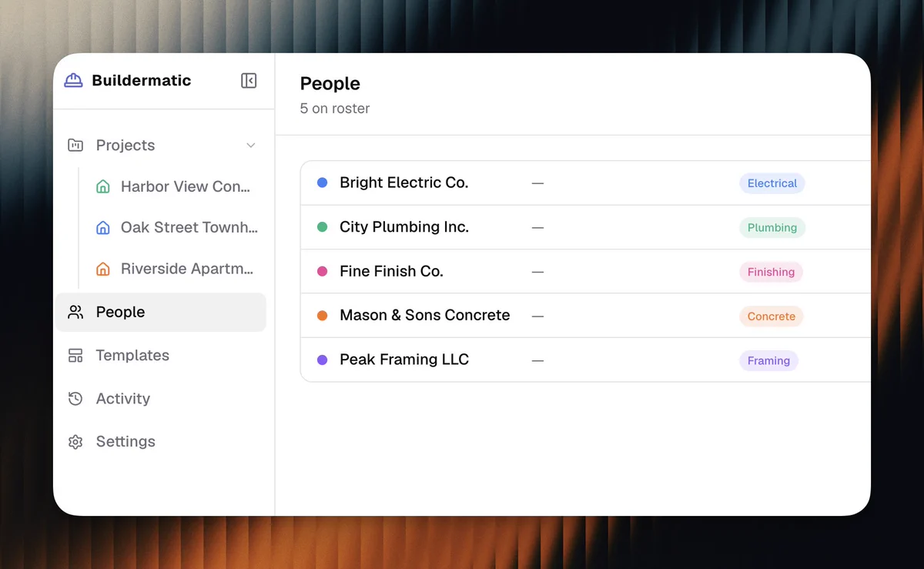This screenshot has width=924, height=569.
Task: Open City Plumbing Inc. roster entry
Action: click(x=586, y=227)
